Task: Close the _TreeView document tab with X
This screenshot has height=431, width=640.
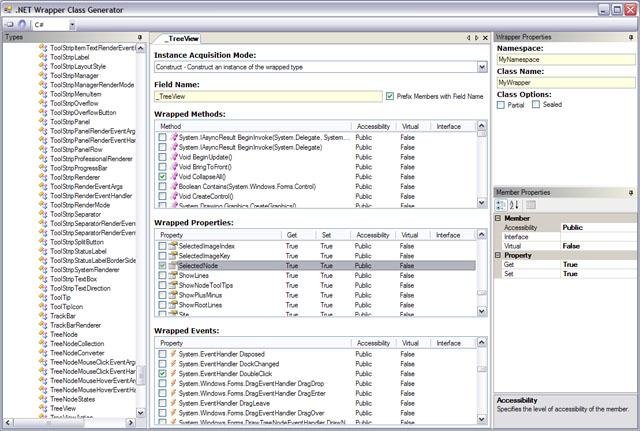Action: [x=485, y=38]
